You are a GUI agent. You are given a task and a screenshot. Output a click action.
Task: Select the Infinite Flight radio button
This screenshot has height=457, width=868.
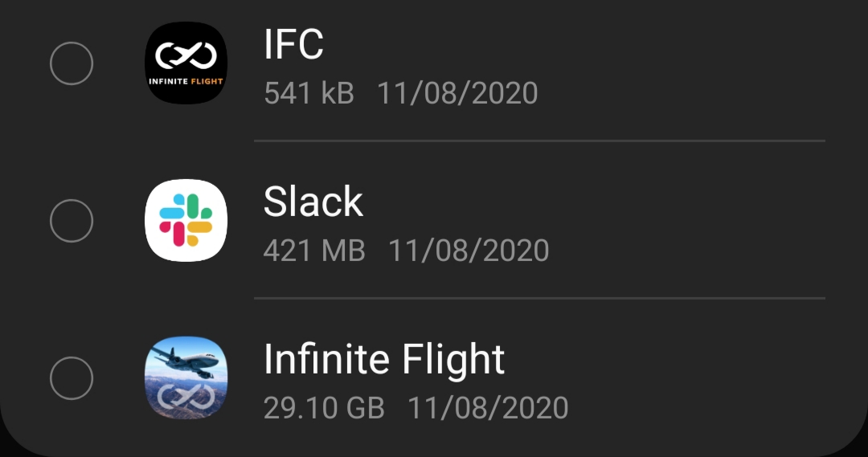(x=72, y=377)
